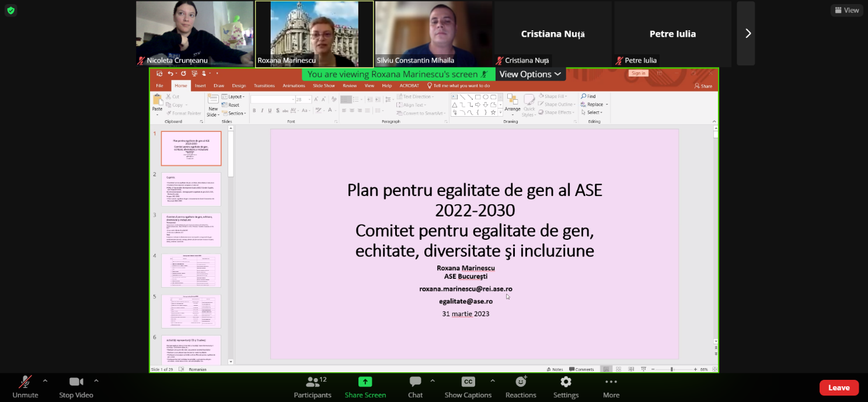
Task: Click the green Share Screen icon
Action: (365, 382)
